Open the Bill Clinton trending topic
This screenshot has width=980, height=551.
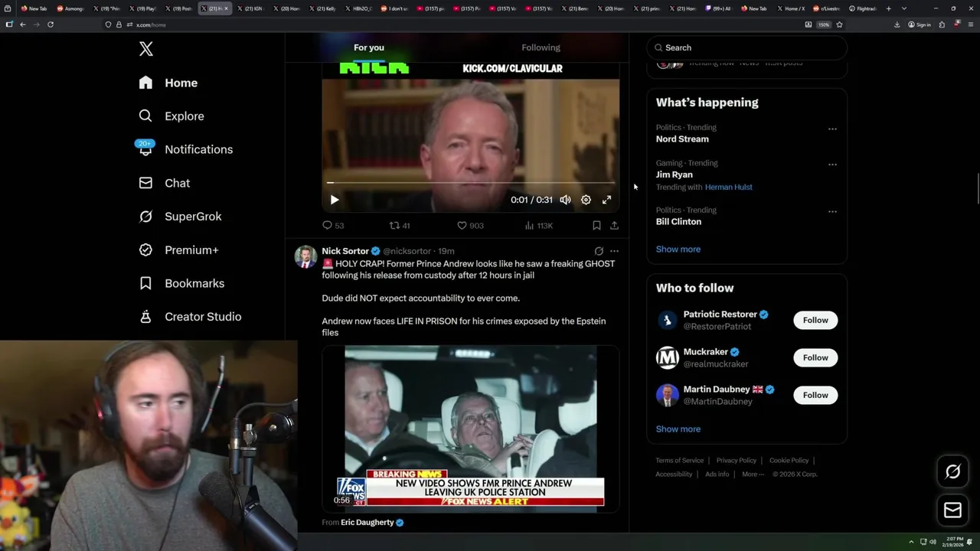pos(678,222)
